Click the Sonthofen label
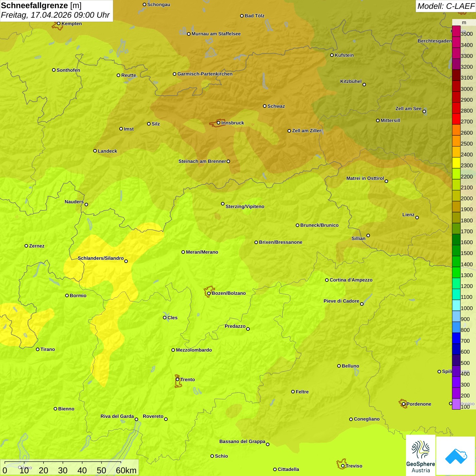Viewport: 476px width, 476px height. pyautogui.click(x=68, y=70)
